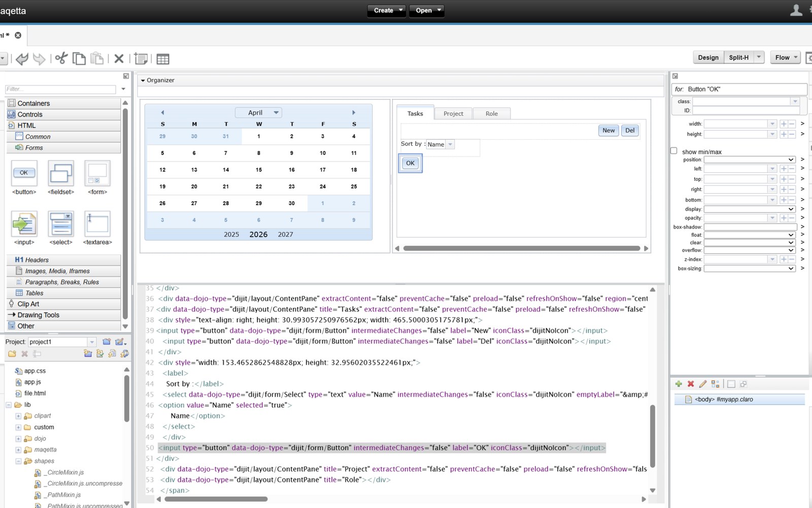Pick the <button> widget icon in palette
This screenshot has height=508, width=812.
click(24, 173)
